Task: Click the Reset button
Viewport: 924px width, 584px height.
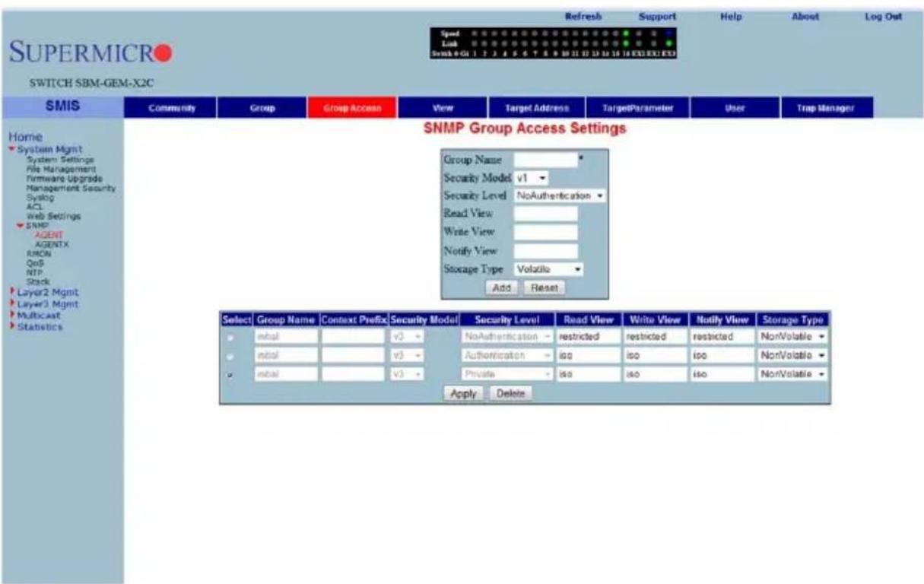Action: 543,289
